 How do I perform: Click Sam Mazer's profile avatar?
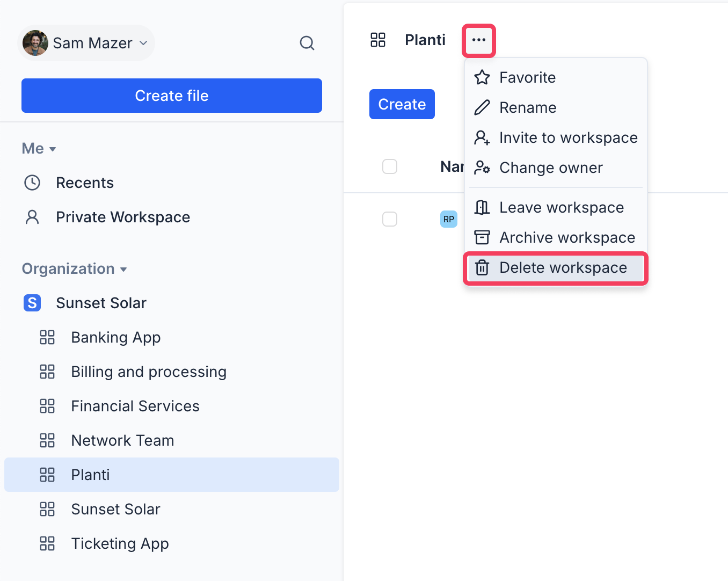pyautogui.click(x=35, y=43)
